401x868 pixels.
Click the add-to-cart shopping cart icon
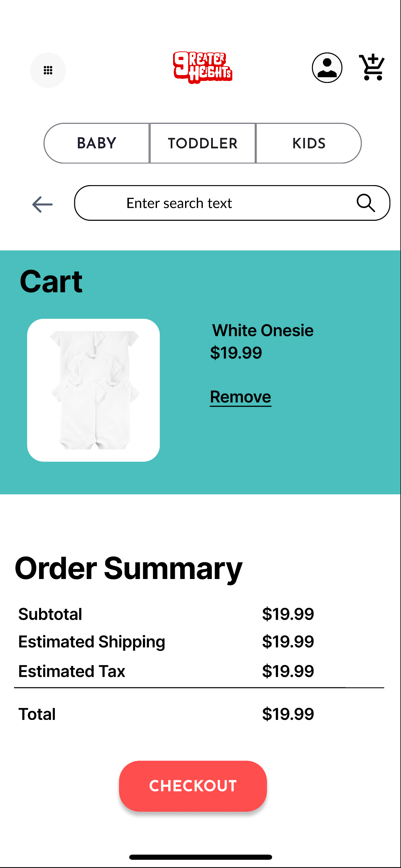(x=372, y=67)
